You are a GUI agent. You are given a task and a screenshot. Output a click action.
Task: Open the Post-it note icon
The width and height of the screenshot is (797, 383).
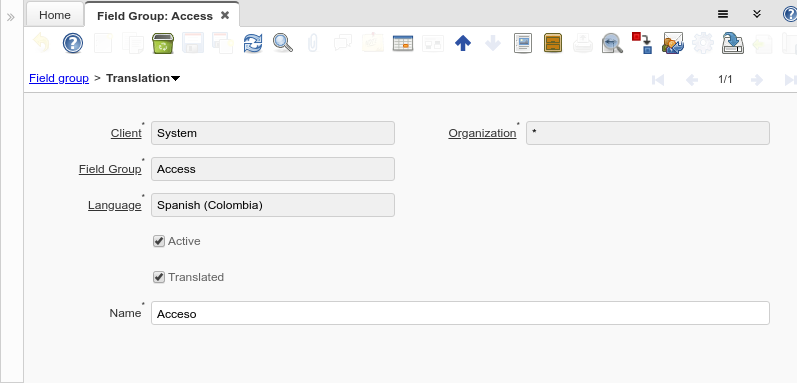pyautogui.click(x=373, y=43)
